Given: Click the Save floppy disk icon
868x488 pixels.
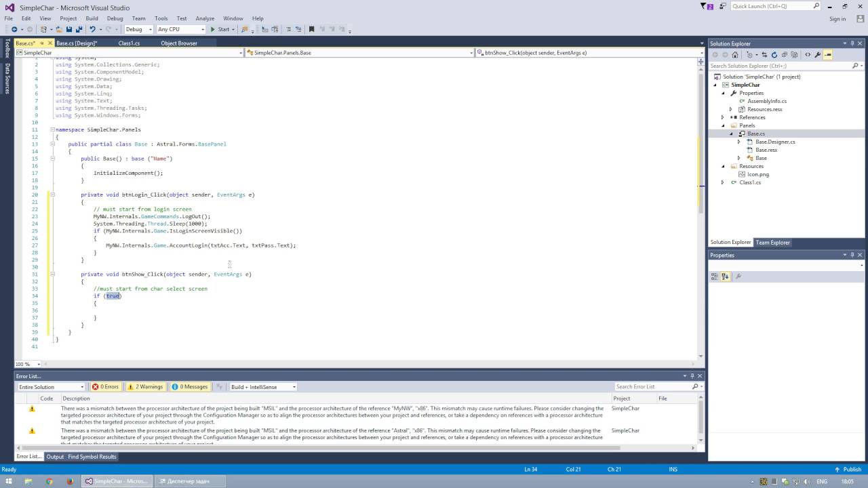Looking at the screenshot, I should [69, 29].
